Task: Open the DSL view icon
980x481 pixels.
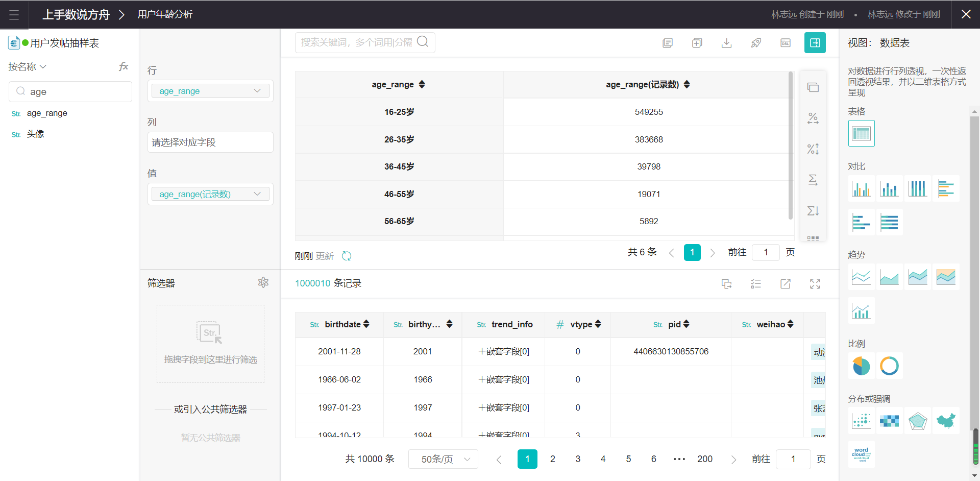Action: coord(786,43)
